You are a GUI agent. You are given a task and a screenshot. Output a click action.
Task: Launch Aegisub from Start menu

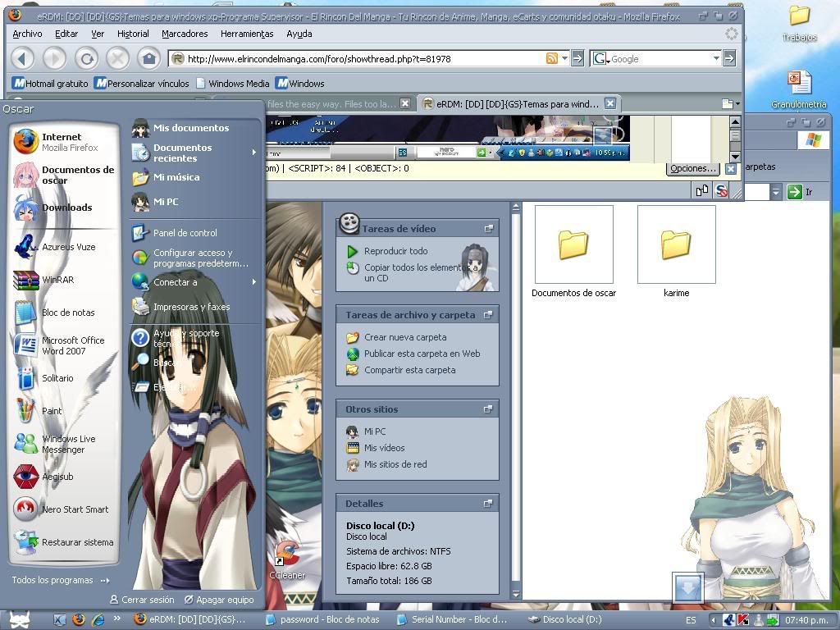point(63,477)
